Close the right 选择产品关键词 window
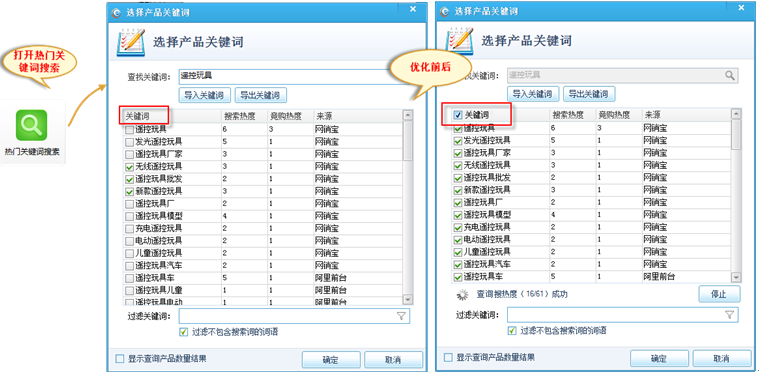Image resolution: width=759 pixels, height=372 pixels. click(741, 8)
